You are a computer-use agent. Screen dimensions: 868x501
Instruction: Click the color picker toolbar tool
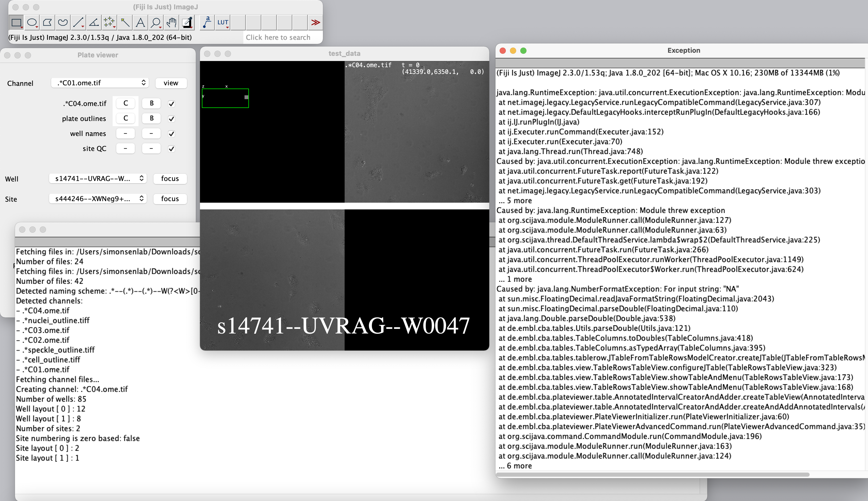click(187, 22)
